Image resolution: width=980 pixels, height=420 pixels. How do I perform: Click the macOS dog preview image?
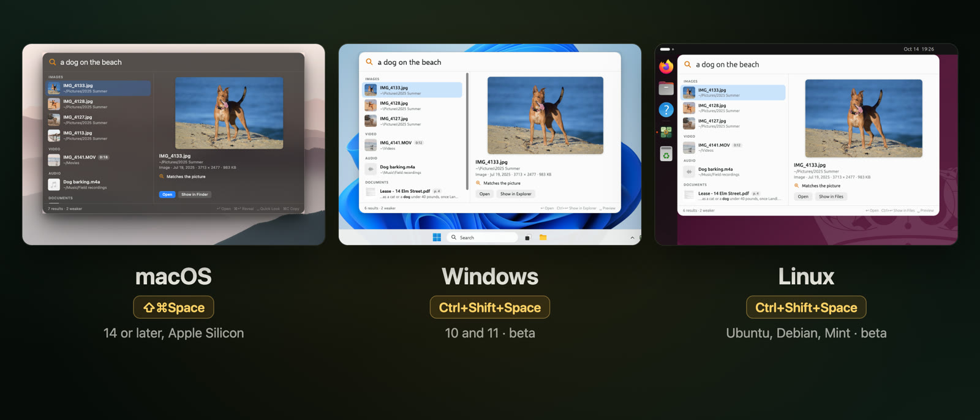(229, 113)
